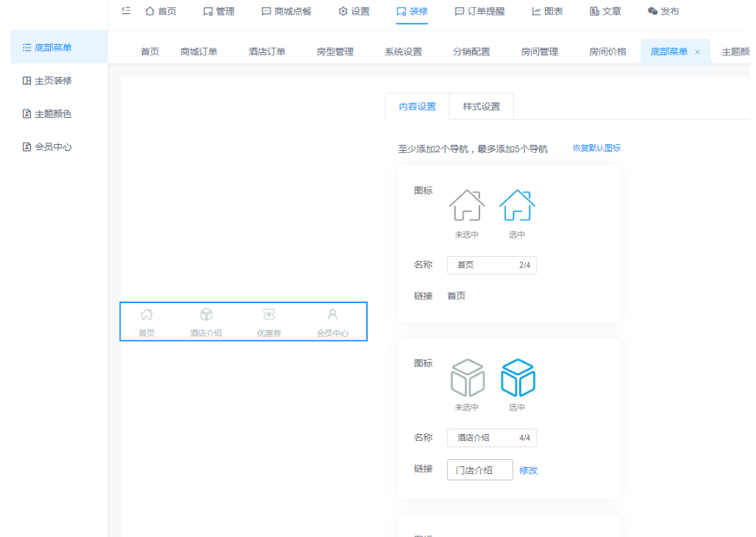Viewport: 756px width, 537px height.
Task: Switch to the 房型管理 tab
Action: pos(334,51)
